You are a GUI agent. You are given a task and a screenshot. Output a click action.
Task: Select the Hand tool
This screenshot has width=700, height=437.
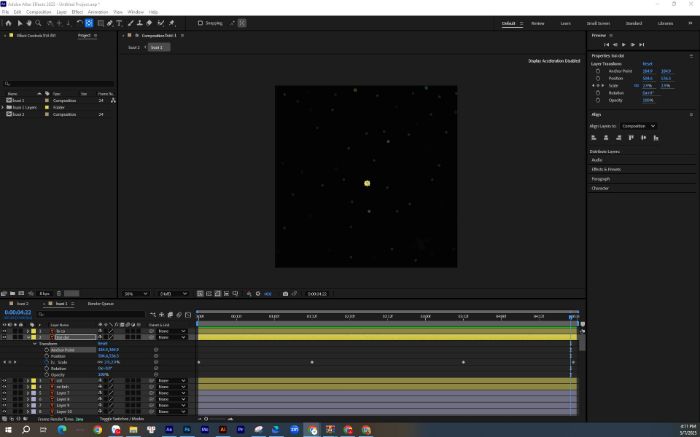[x=29, y=23]
